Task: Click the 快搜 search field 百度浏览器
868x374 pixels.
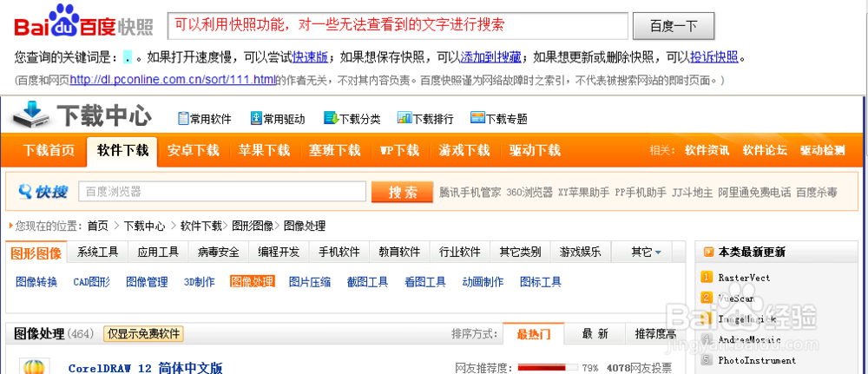Action: tap(222, 192)
